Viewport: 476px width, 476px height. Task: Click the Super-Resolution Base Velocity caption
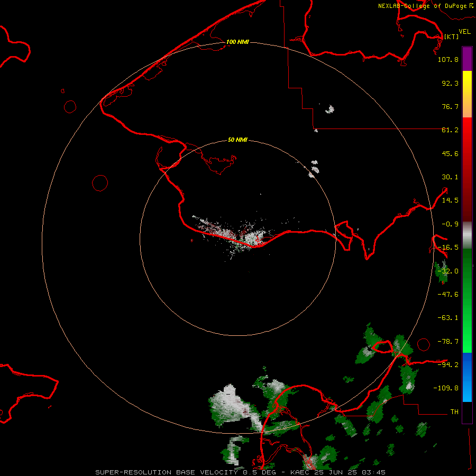tap(241, 472)
